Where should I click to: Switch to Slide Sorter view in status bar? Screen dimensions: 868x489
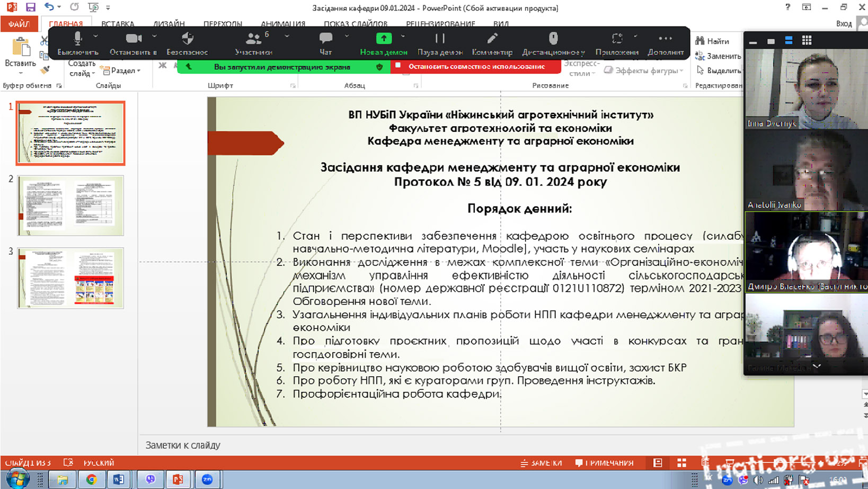click(x=682, y=463)
